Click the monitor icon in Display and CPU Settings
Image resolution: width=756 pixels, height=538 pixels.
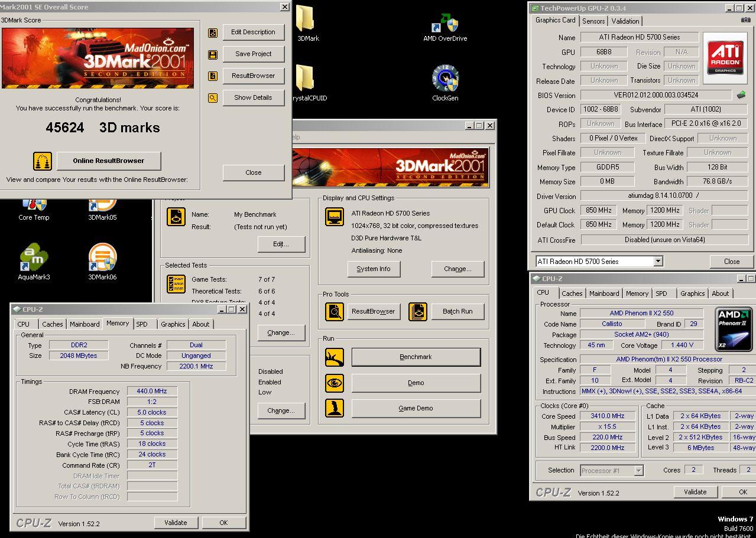coord(335,217)
